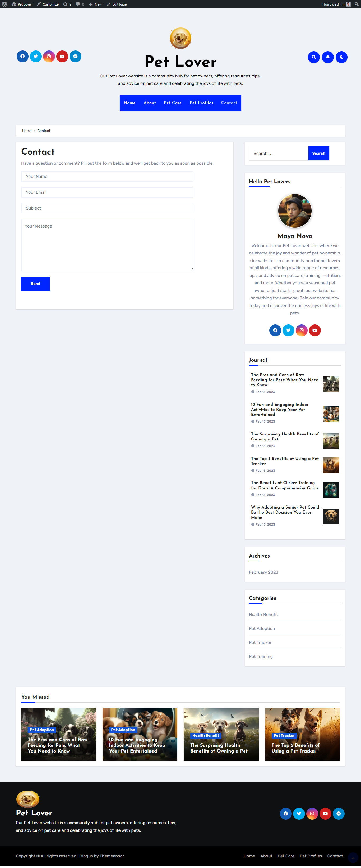Open the New content admin menu
This screenshot has width=361, height=868.
coord(95,4)
